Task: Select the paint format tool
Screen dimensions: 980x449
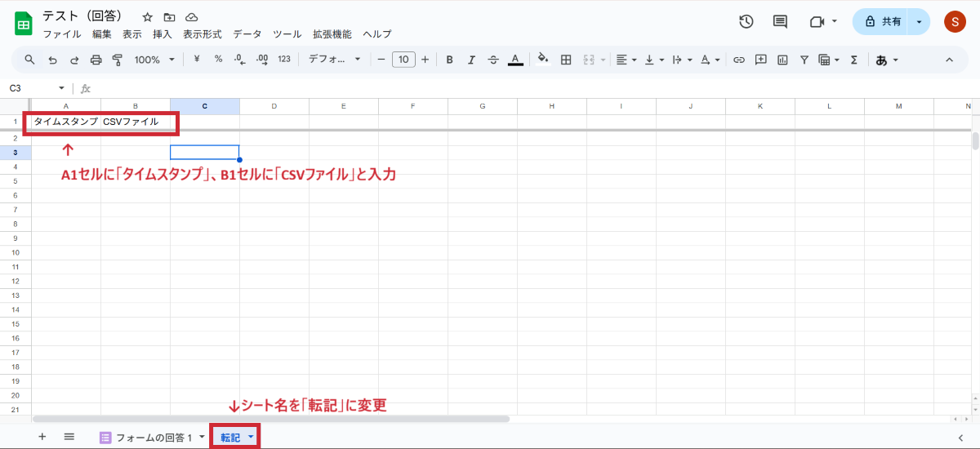Action: point(117,60)
